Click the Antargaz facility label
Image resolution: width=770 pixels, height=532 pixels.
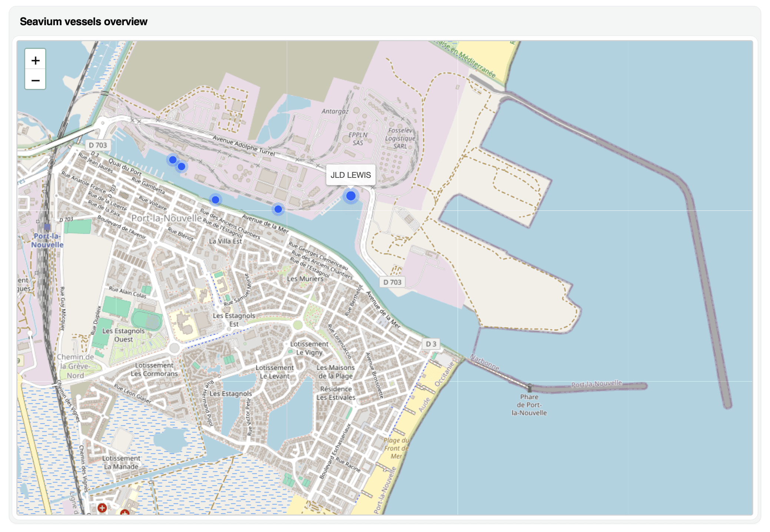[x=335, y=111]
